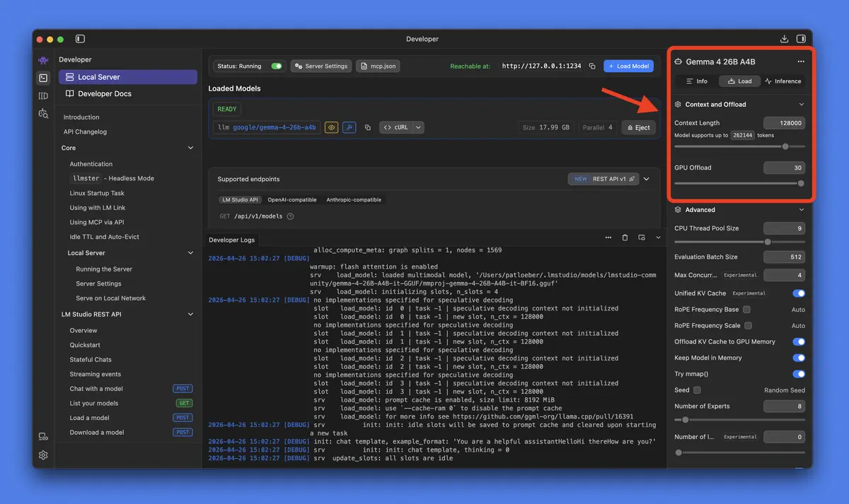Collapse the Core docs section
The width and height of the screenshot is (849, 504).
click(x=190, y=148)
